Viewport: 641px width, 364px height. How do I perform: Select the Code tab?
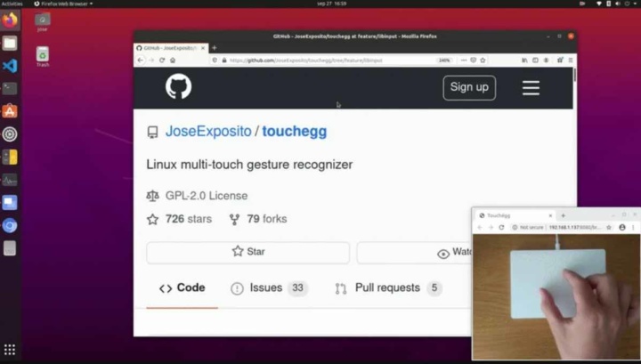(x=183, y=288)
